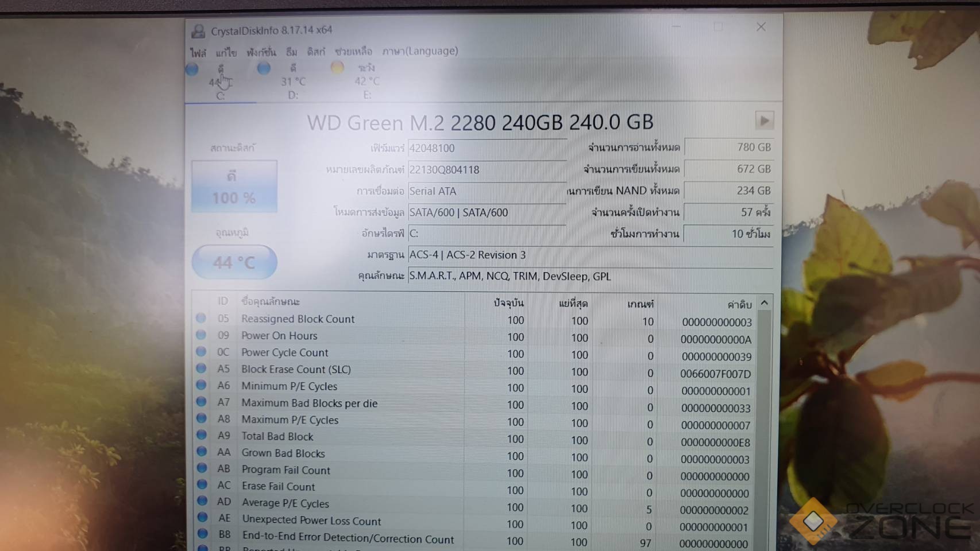Click the disk title WD Green M.2 2280 240GB

coord(480,122)
